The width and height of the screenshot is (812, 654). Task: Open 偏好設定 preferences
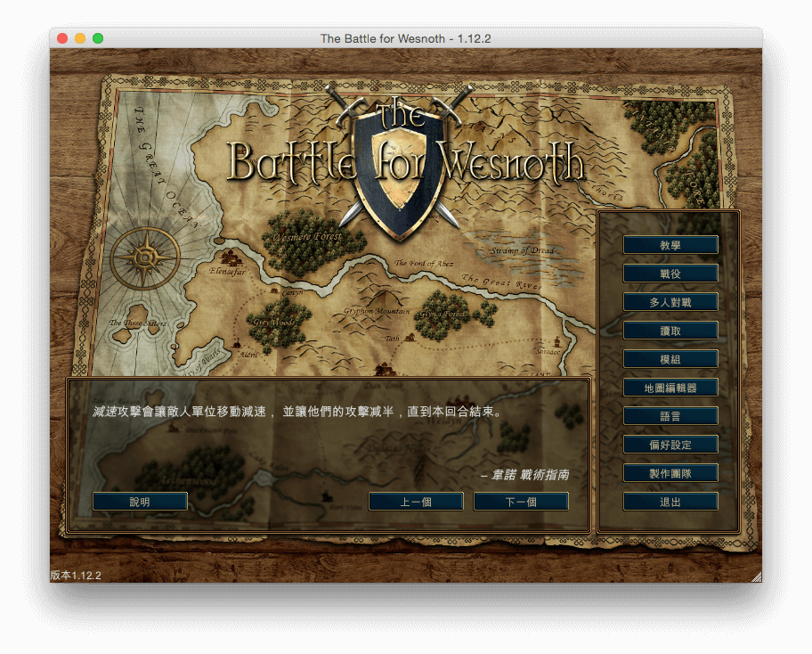(x=671, y=444)
